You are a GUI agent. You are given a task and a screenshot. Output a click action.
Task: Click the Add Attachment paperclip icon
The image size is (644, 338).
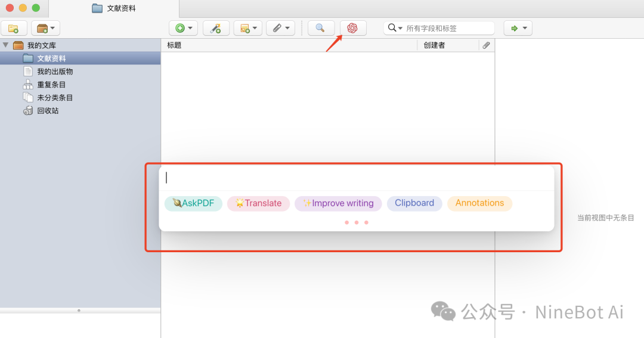(x=278, y=29)
